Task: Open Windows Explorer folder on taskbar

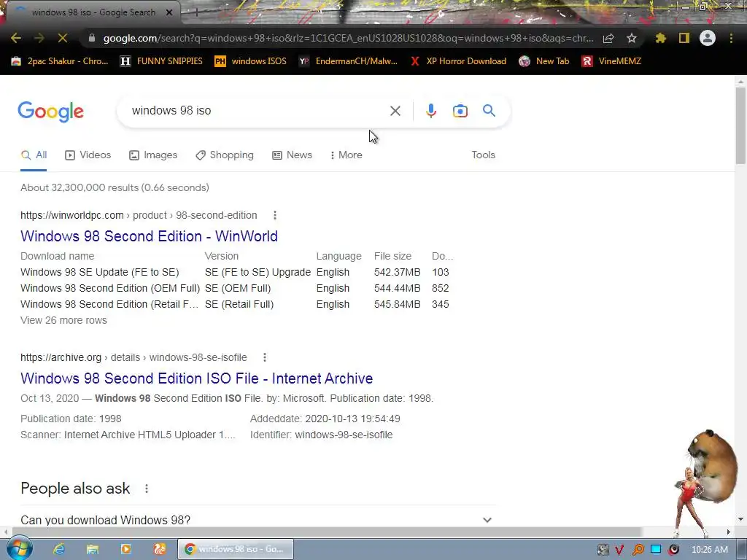Action: click(x=93, y=549)
